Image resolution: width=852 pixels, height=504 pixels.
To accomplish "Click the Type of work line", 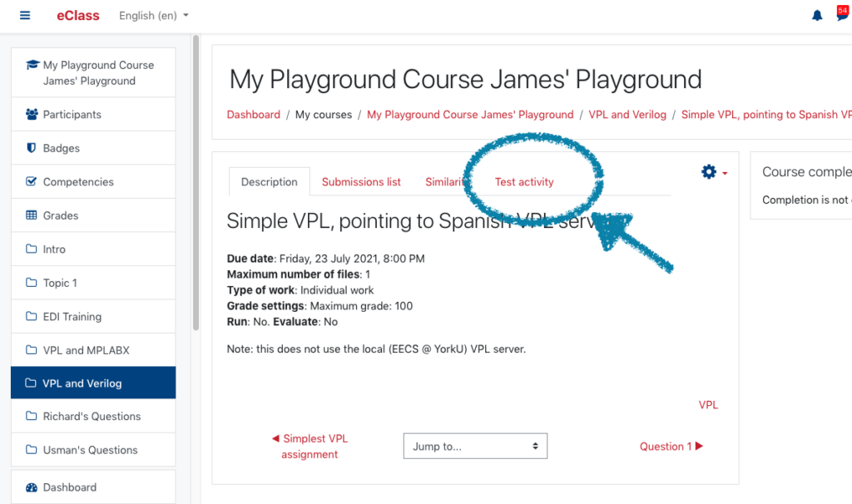I will coord(300,290).
